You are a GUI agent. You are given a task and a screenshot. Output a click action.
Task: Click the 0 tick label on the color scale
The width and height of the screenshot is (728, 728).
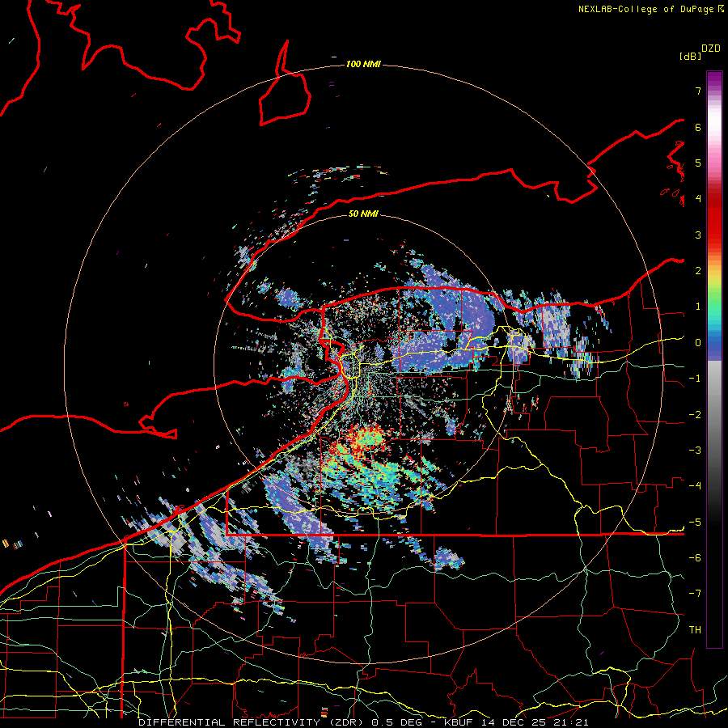click(698, 343)
